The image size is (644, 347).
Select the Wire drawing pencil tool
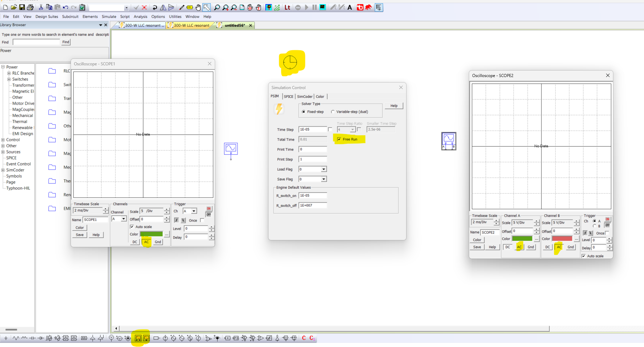pos(182,7)
